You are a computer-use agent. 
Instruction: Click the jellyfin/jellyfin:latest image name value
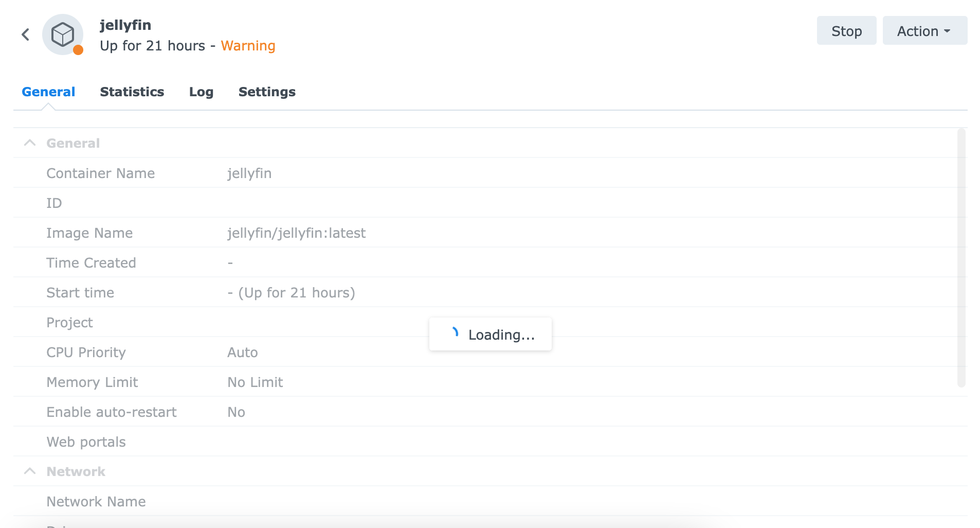tap(296, 233)
